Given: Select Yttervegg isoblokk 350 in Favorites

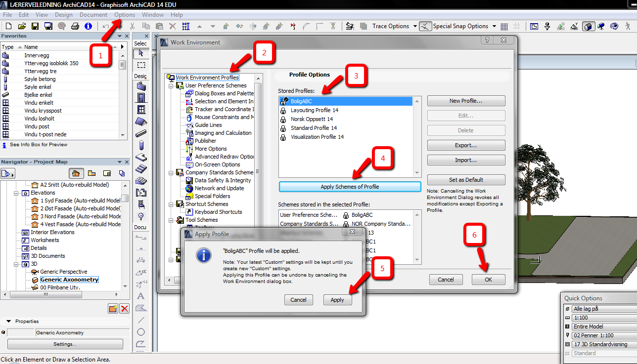Looking at the screenshot, I should (x=51, y=63).
